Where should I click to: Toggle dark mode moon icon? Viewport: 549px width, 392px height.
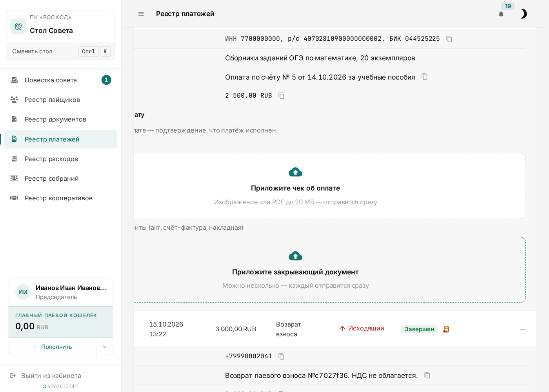[524, 14]
